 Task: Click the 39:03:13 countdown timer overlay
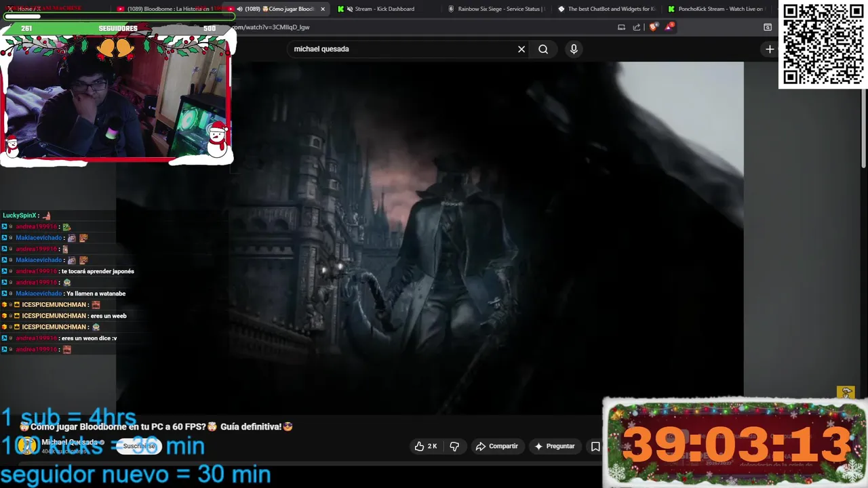tap(735, 443)
